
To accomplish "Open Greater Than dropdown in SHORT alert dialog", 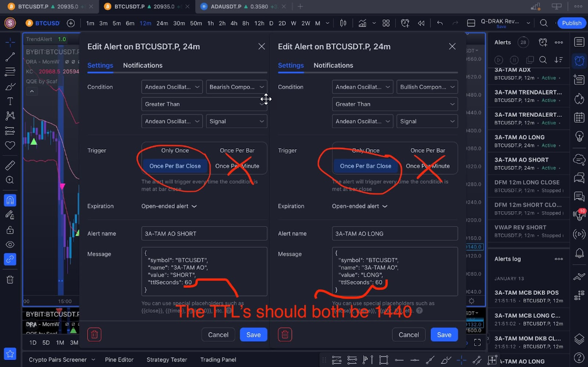I will [x=204, y=104].
